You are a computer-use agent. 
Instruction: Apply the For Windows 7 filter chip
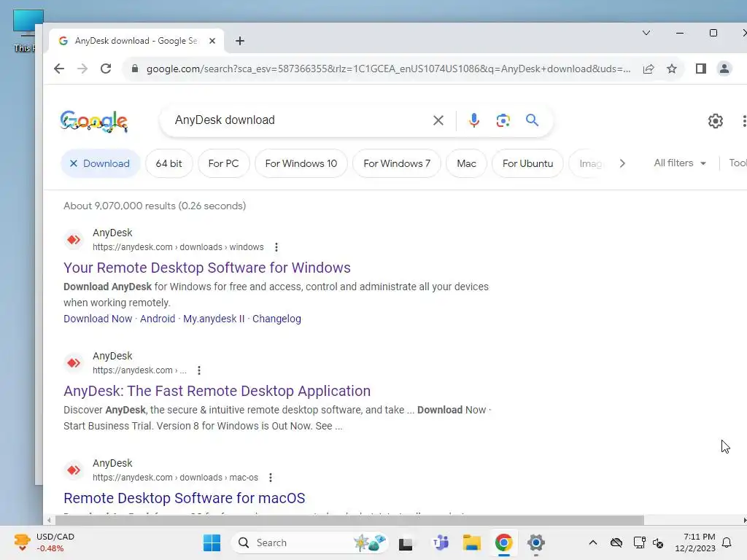[397, 163]
